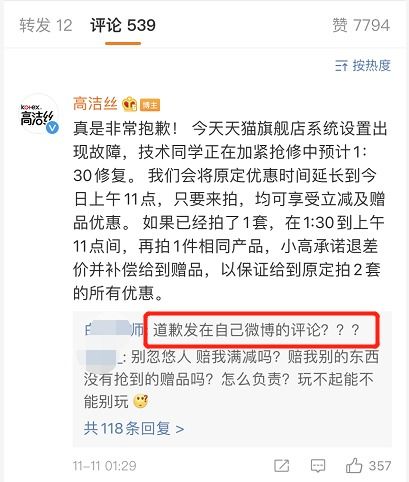This screenshot has height=482, width=409.
Task: Open the 按热度 sort dropdown
Action: pyautogui.click(x=363, y=66)
